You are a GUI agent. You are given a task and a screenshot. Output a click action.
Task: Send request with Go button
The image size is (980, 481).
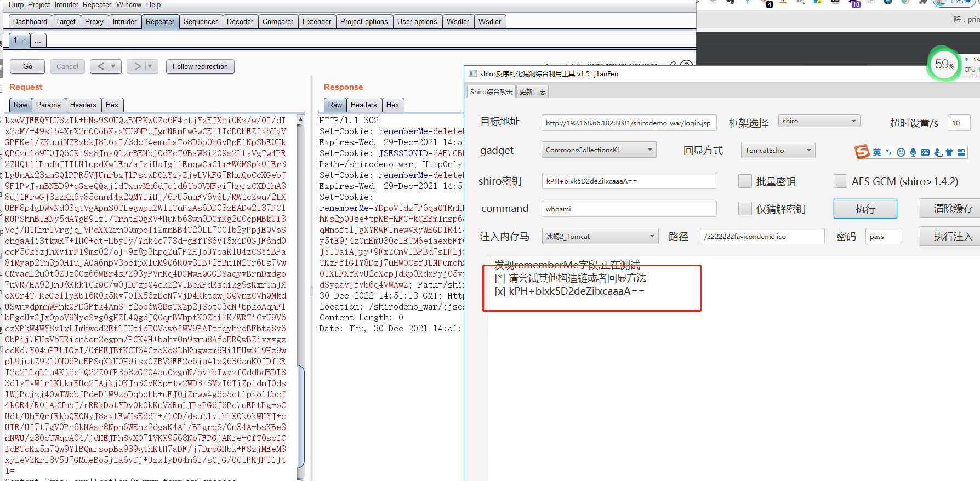point(27,66)
